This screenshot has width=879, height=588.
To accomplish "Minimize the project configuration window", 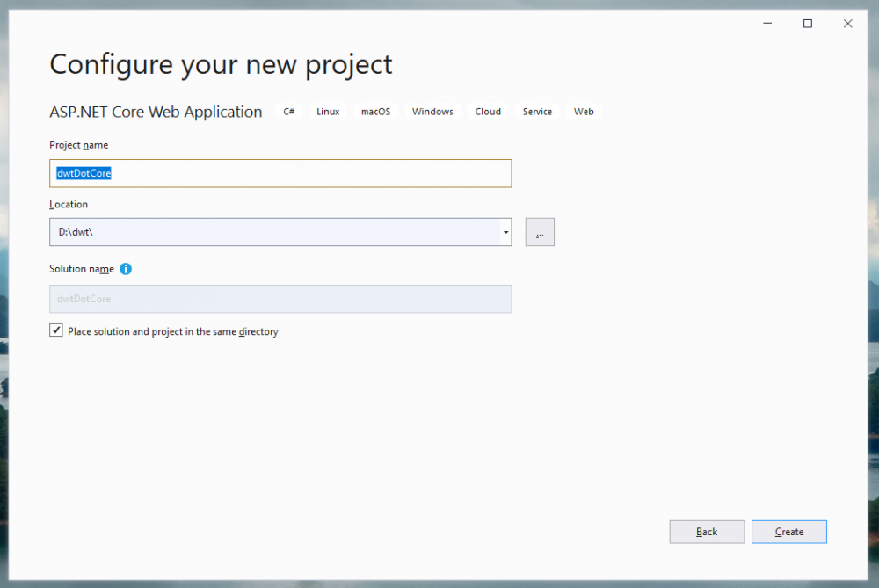I will (x=767, y=24).
